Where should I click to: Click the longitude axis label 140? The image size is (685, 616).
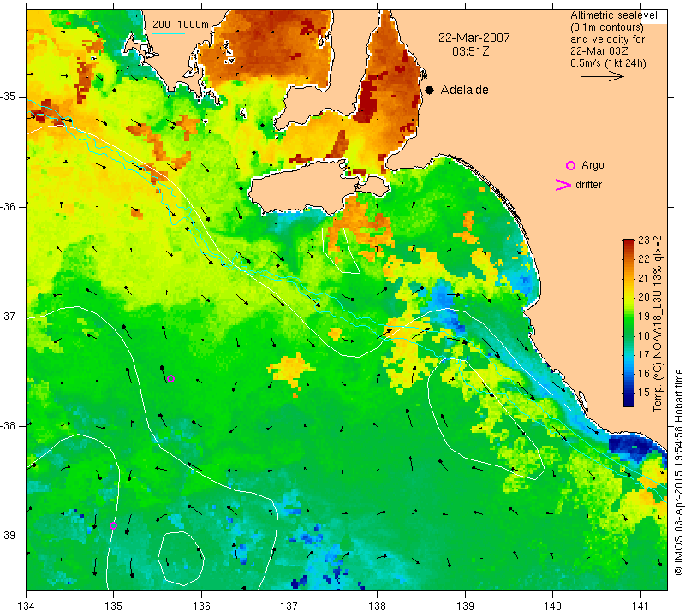pyautogui.click(x=552, y=607)
